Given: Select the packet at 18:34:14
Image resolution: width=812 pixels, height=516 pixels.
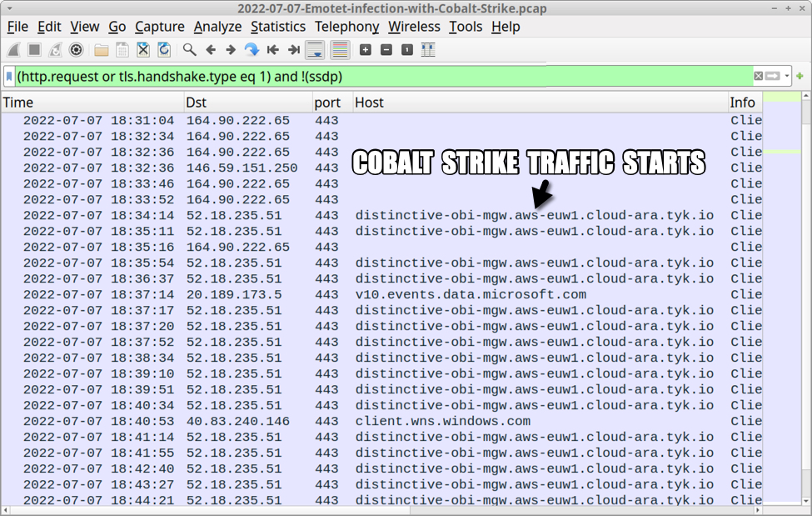Looking at the screenshot, I should click(381, 216).
